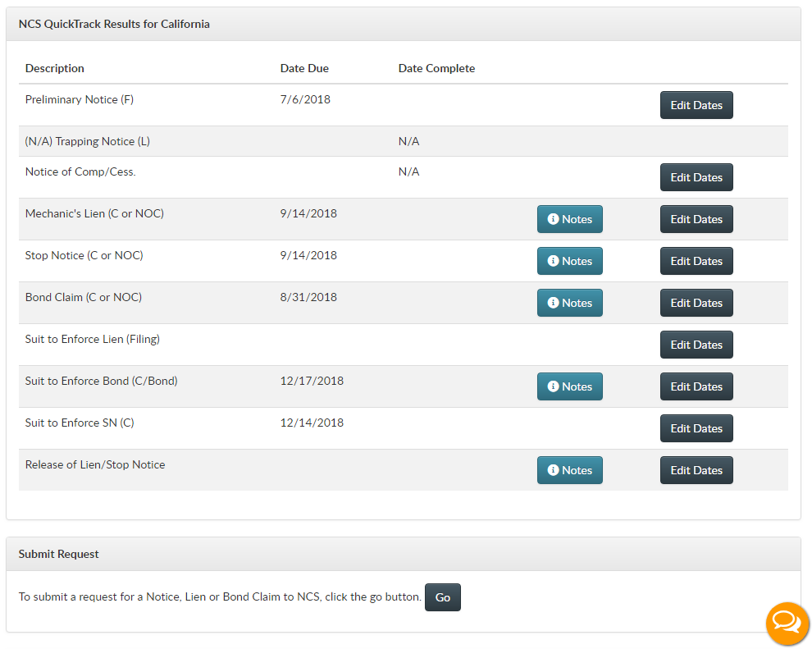Viewport: 812px width, 649px height.
Task: Open Notes for Release of Lien/Stop Notice
Action: (x=570, y=470)
